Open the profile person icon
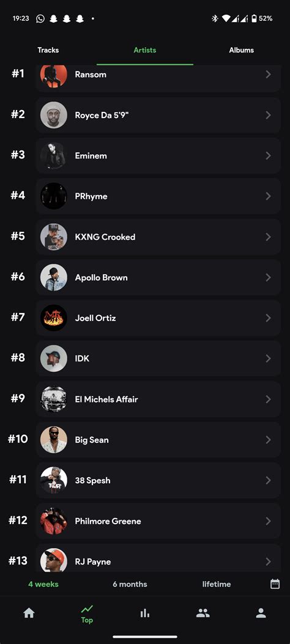 (x=261, y=613)
